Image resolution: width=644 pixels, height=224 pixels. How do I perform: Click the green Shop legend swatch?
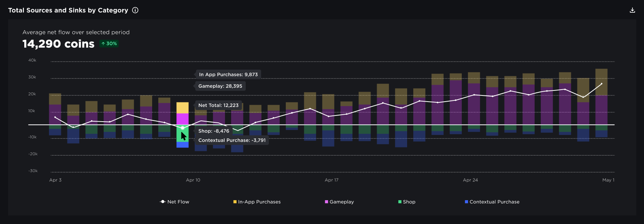(x=400, y=202)
